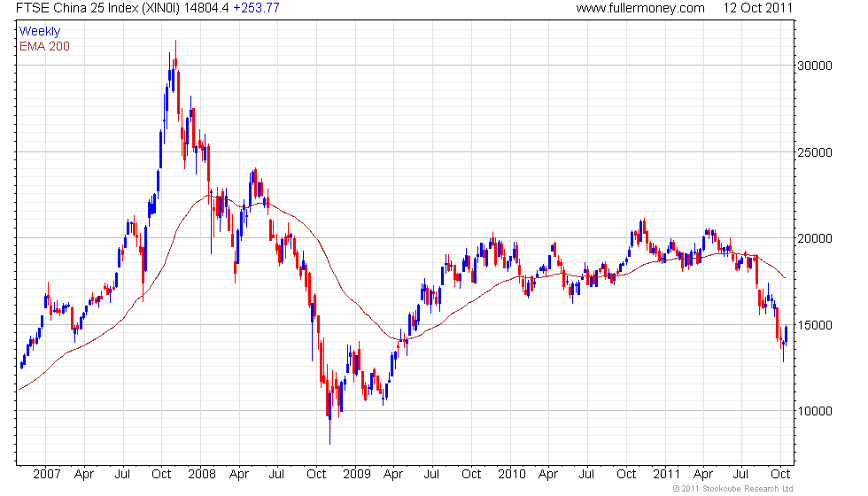
Task: Select the index value 14804.4
Action: [x=206, y=8]
